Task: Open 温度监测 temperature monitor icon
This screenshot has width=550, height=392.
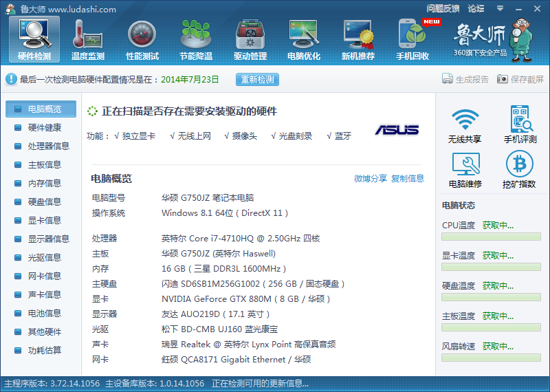Action: click(88, 39)
